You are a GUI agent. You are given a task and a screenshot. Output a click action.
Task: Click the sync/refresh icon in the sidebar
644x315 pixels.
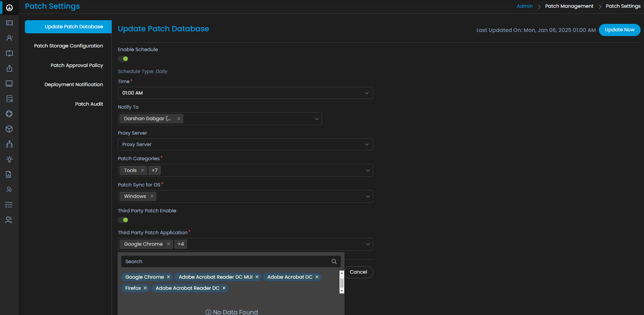[9, 53]
